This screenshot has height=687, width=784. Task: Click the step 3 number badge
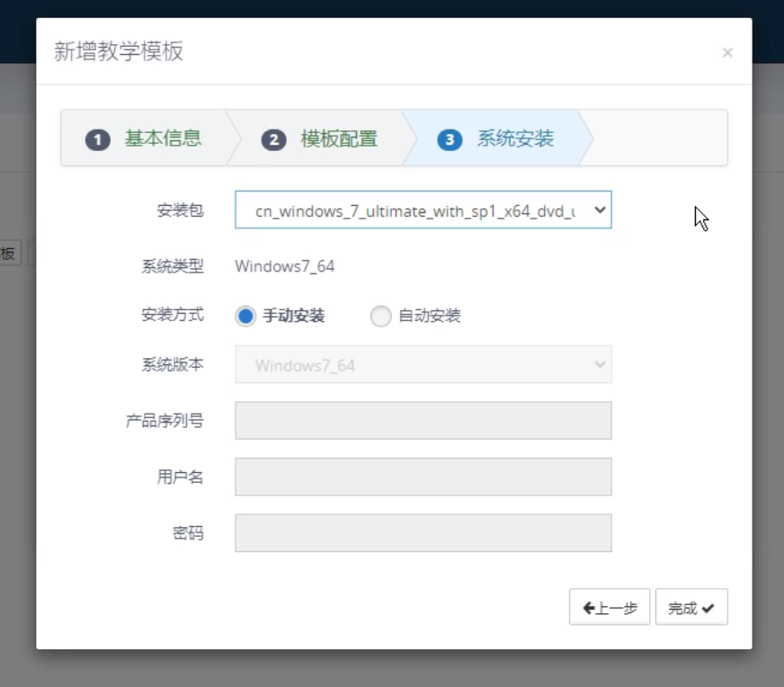point(450,139)
